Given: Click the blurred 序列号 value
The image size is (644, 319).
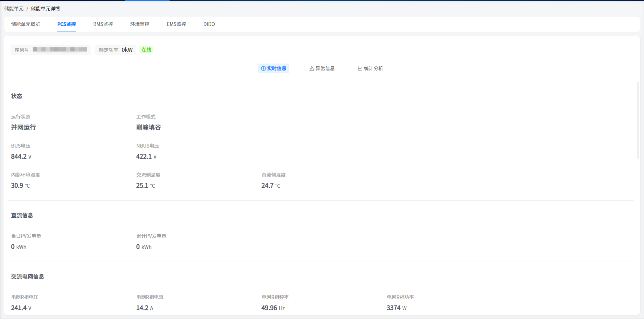Looking at the screenshot, I should click(60, 50).
